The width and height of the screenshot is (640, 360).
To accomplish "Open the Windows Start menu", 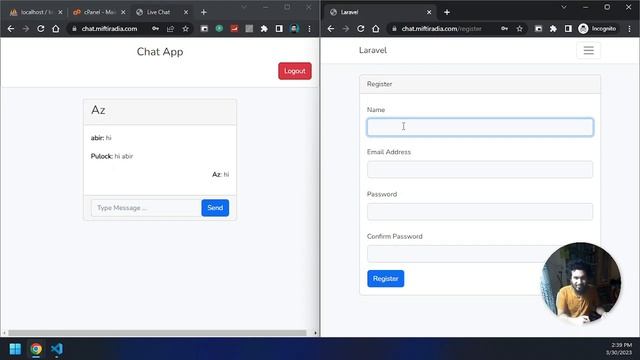I will [x=15, y=349].
